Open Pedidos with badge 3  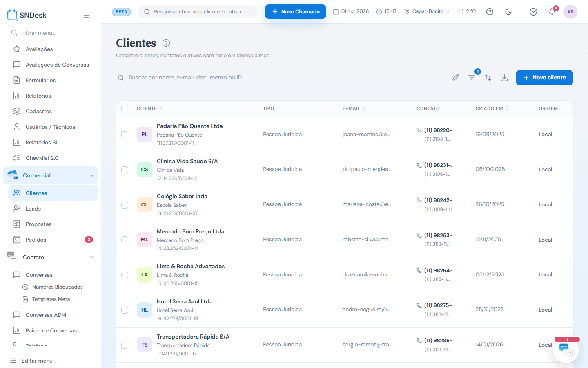(x=53, y=240)
